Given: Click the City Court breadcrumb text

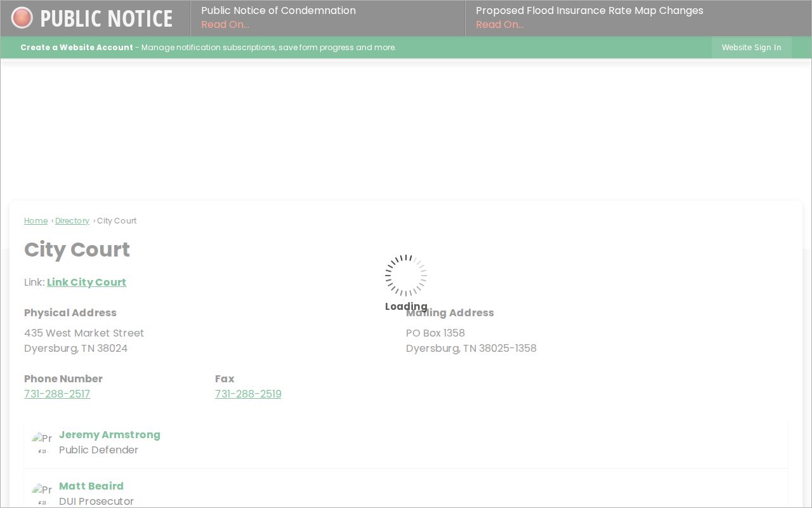Looking at the screenshot, I should click(x=117, y=221).
